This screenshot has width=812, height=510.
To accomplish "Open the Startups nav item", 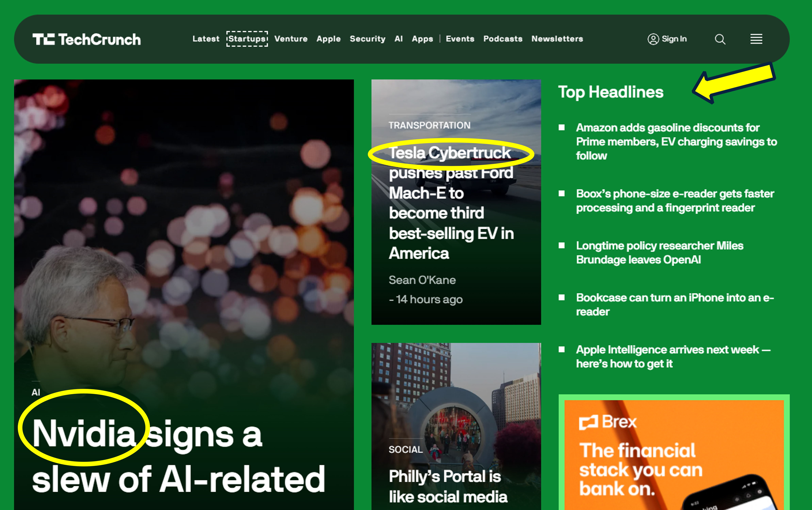I will click(x=247, y=39).
